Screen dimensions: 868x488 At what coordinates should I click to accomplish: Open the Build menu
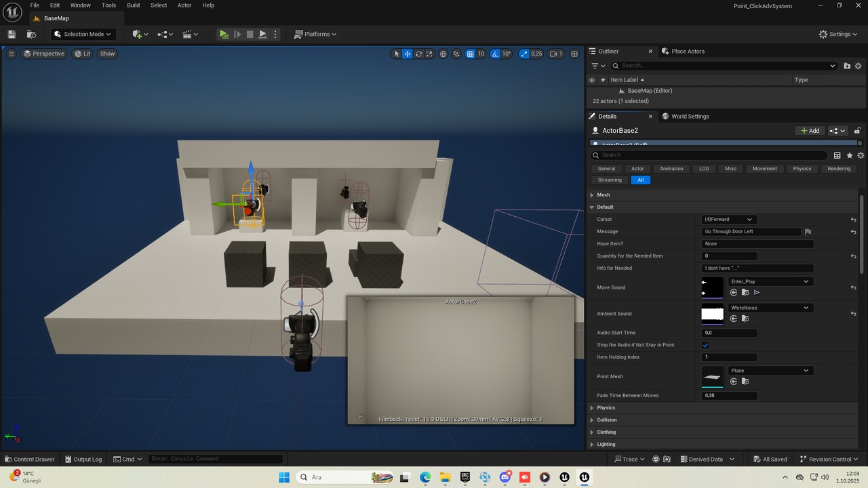(x=134, y=5)
